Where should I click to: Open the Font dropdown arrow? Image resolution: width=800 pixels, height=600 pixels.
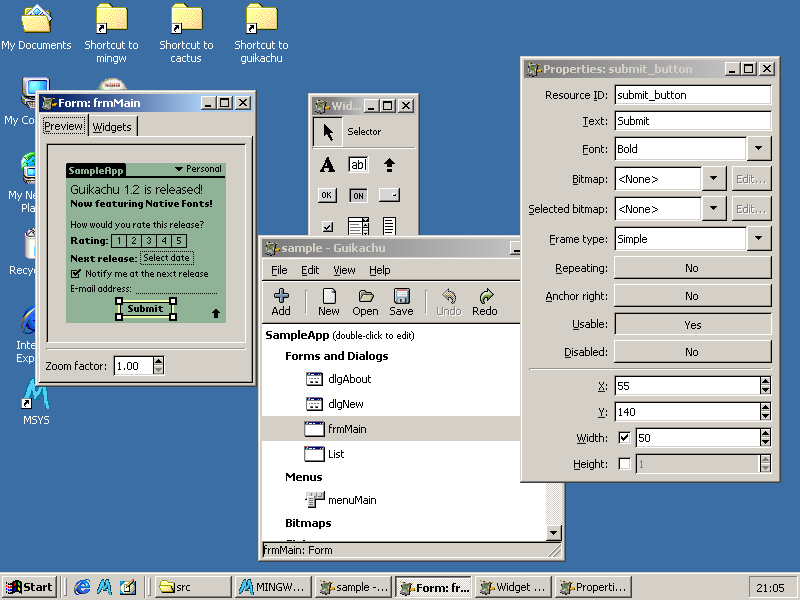point(759,149)
